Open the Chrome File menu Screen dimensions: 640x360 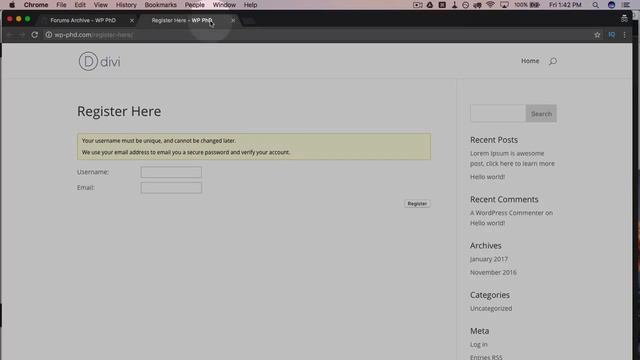pyautogui.click(x=61, y=5)
